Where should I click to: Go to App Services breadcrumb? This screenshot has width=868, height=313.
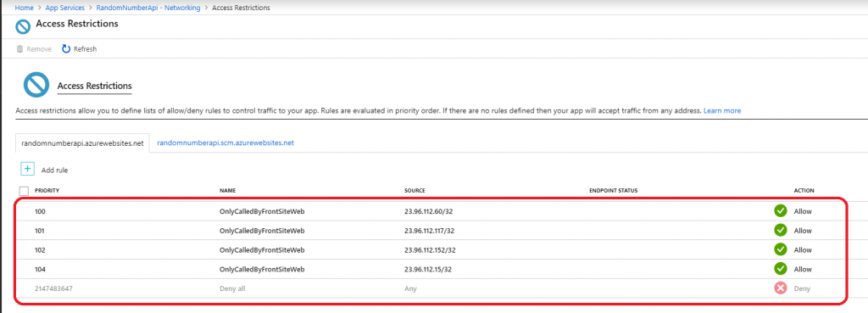(64, 8)
